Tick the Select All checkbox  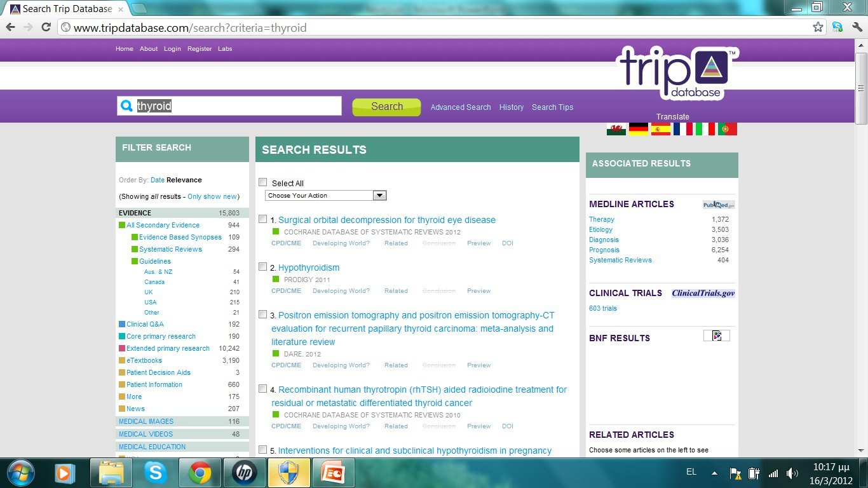[x=263, y=182]
